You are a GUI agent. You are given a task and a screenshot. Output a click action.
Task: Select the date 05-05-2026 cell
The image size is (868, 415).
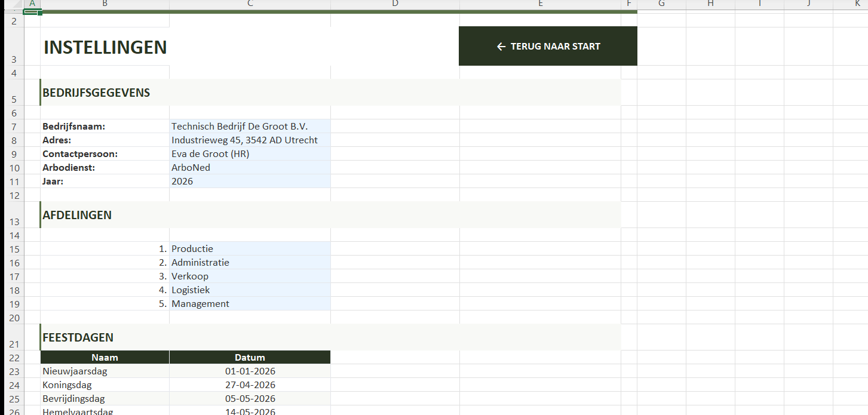click(250, 399)
